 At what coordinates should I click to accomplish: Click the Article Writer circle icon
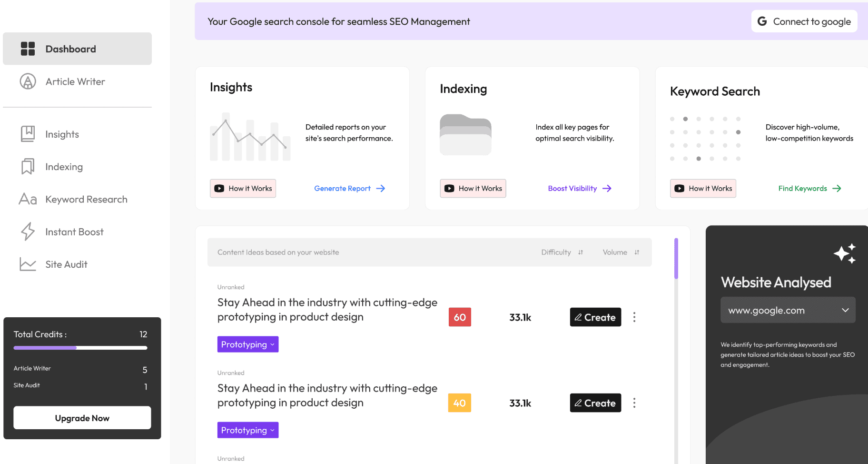coord(28,81)
